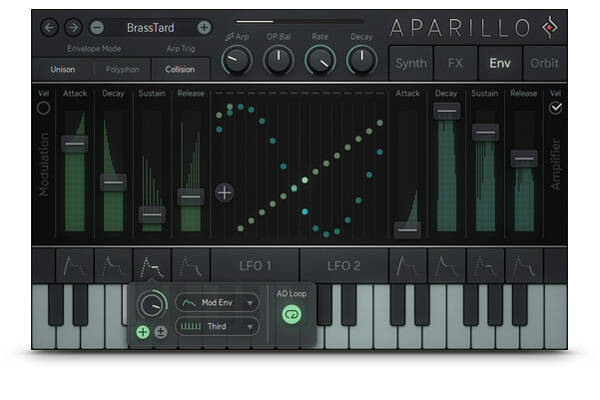The height and width of the screenshot is (400, 600).
Task: Click the vertical Modulation label
Action: click(44, 165)
